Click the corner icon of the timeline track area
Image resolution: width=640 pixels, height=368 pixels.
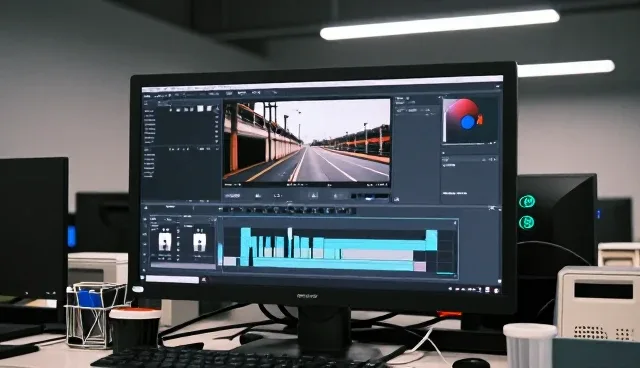pos(454,223)
